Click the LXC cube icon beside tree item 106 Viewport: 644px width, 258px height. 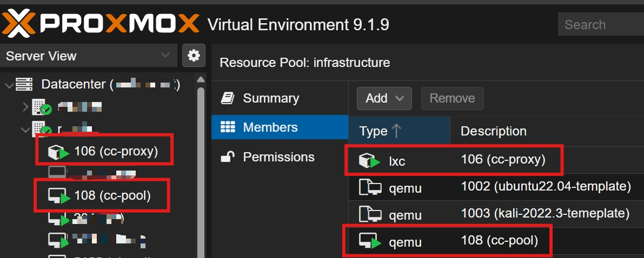click(x=57, y=152)
